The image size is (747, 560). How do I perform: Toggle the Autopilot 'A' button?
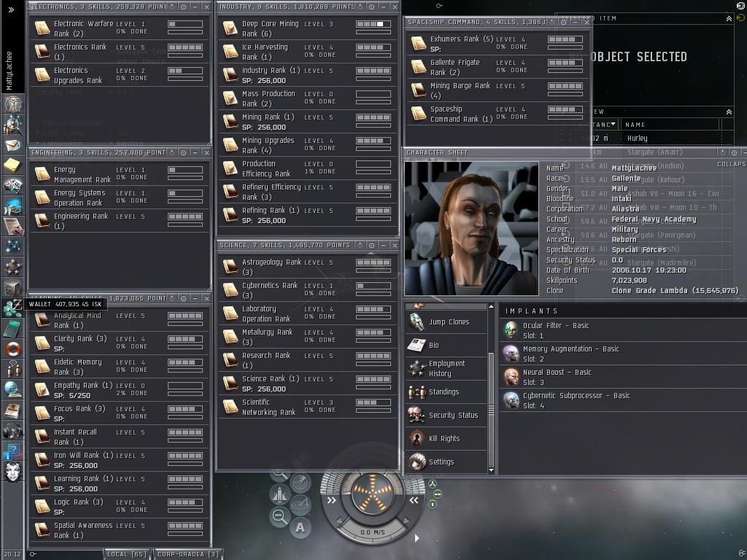[x=300, y=528]
